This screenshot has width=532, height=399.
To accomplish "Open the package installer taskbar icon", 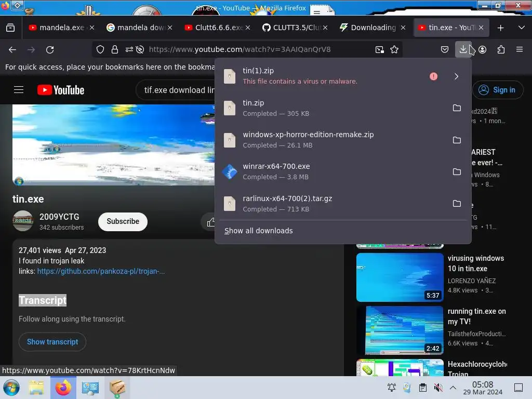I will tap(118, 388).
